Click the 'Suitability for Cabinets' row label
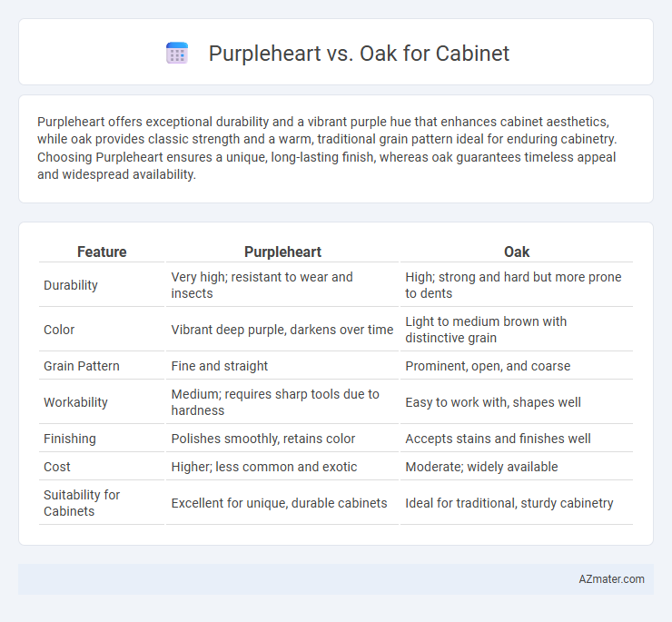The height and width of the screenshot is (622, 672). 82,503
